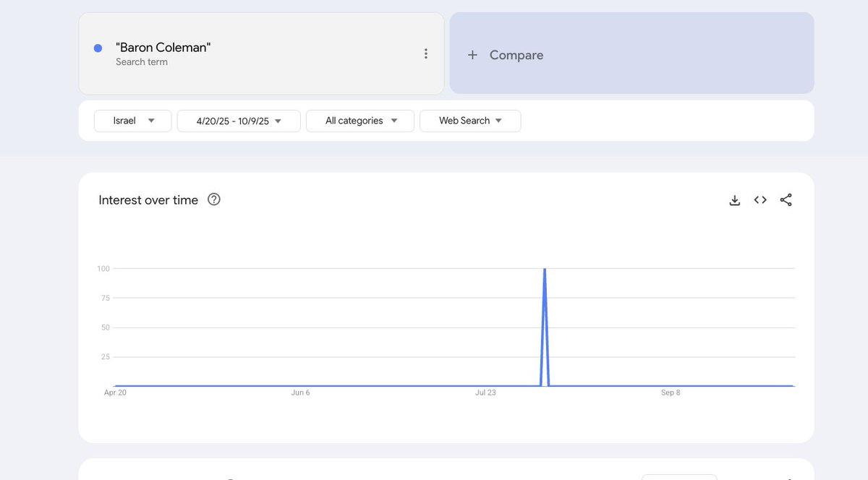Open the help icon beside Interest over time

click(x=214, y=200)
